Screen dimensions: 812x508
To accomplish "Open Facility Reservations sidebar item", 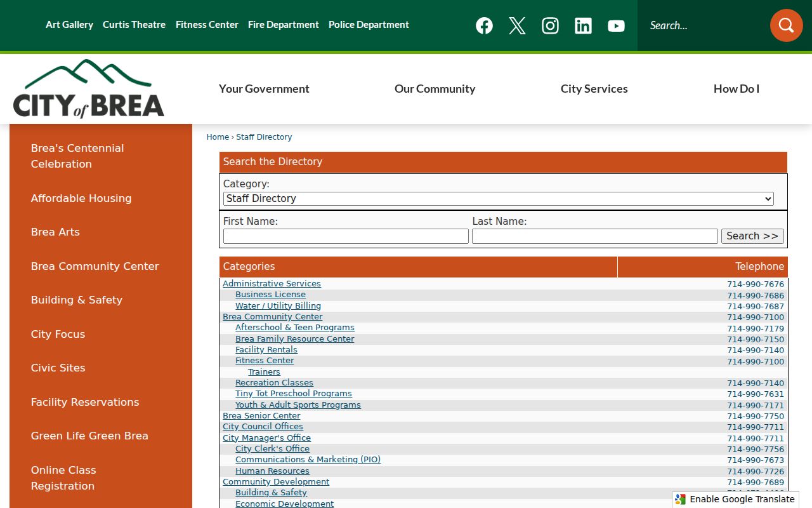I will [x=85, y=402].
